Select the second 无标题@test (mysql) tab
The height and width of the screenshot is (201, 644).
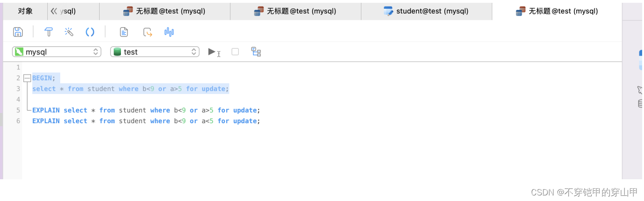click(296, 11)
